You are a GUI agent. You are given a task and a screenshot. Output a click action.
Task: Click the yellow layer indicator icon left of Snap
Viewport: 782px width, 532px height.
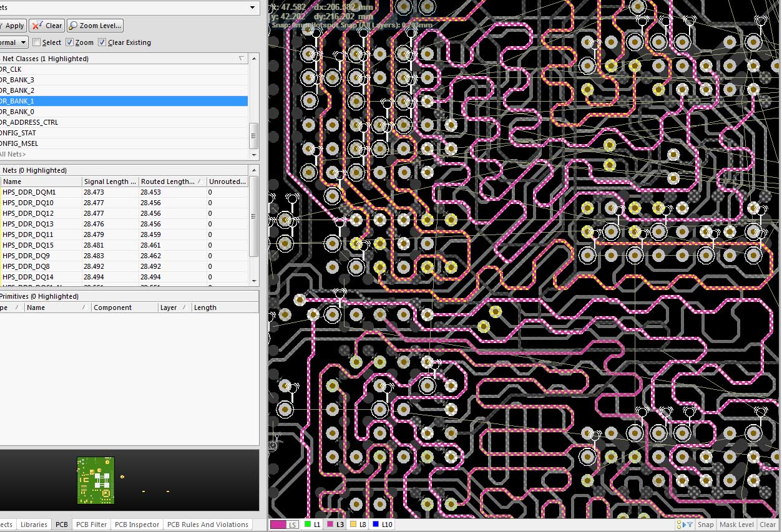click(679, 525)
